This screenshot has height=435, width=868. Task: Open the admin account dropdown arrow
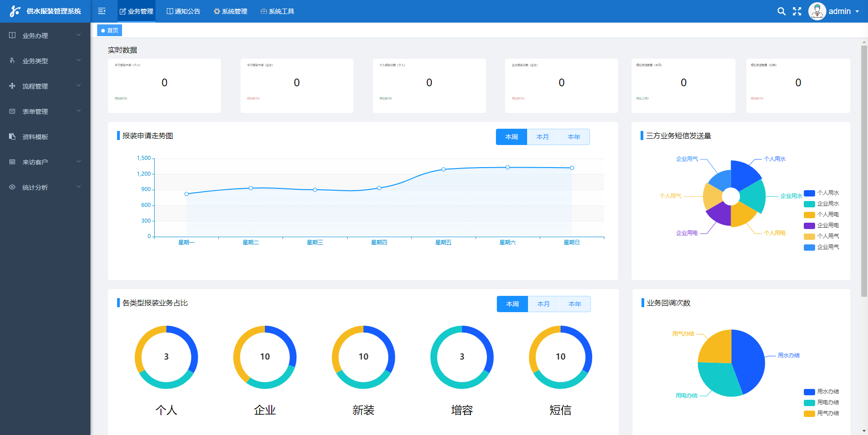tap(857, 11)
